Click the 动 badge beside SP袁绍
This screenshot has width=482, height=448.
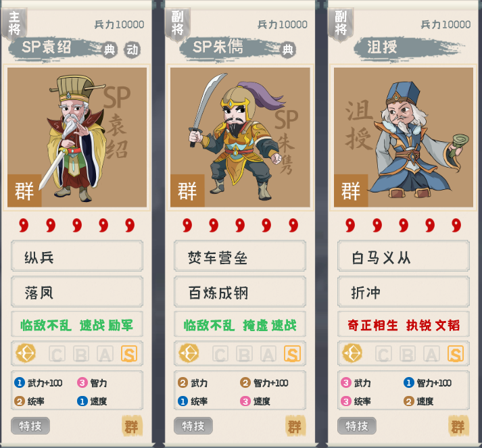point(132,49)
